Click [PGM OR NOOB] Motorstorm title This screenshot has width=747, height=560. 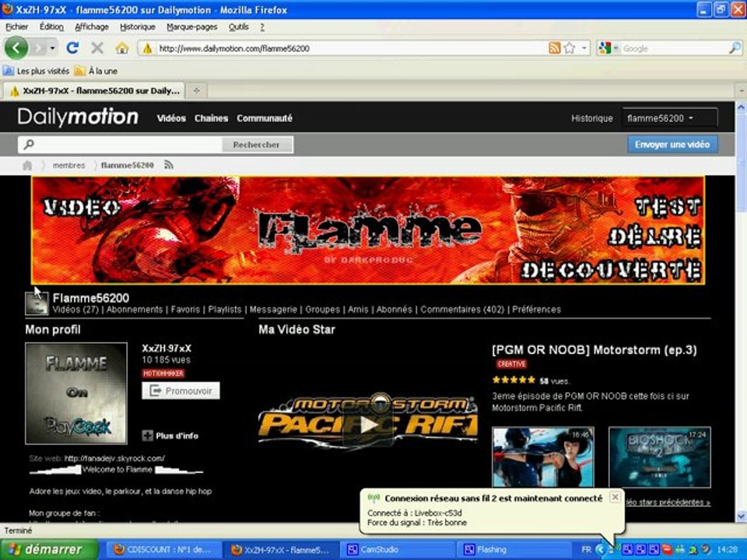[594, 350]
